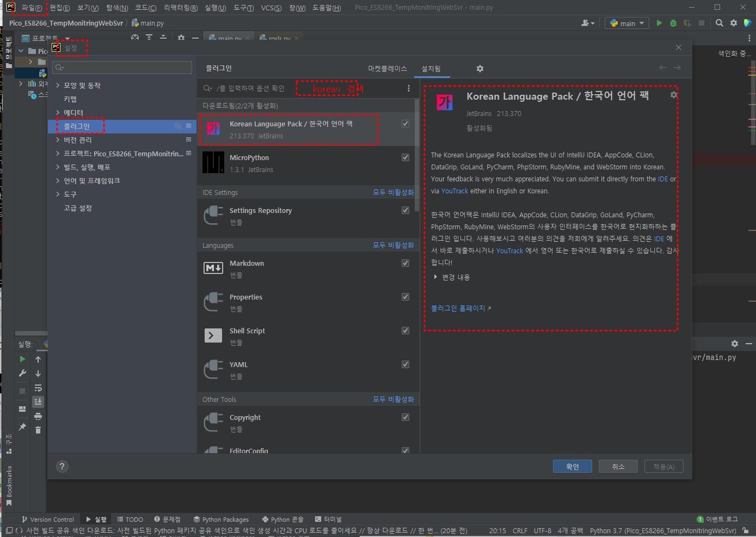Click wrench icon in Run panel
This screenshot has width=756, height=537.
(x=22, y=374)
